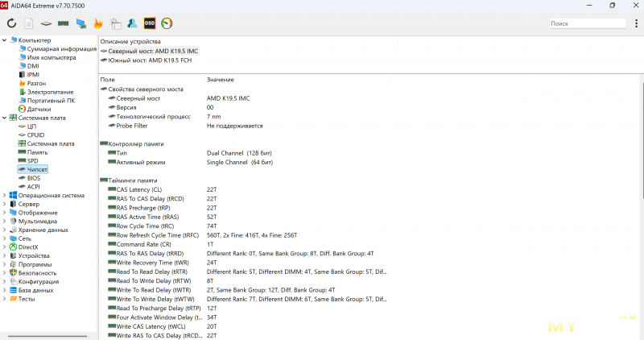Click the memory module toolbar icon
Screen dimensions: 644x340
pyautogui.click(x=63, y=23)
